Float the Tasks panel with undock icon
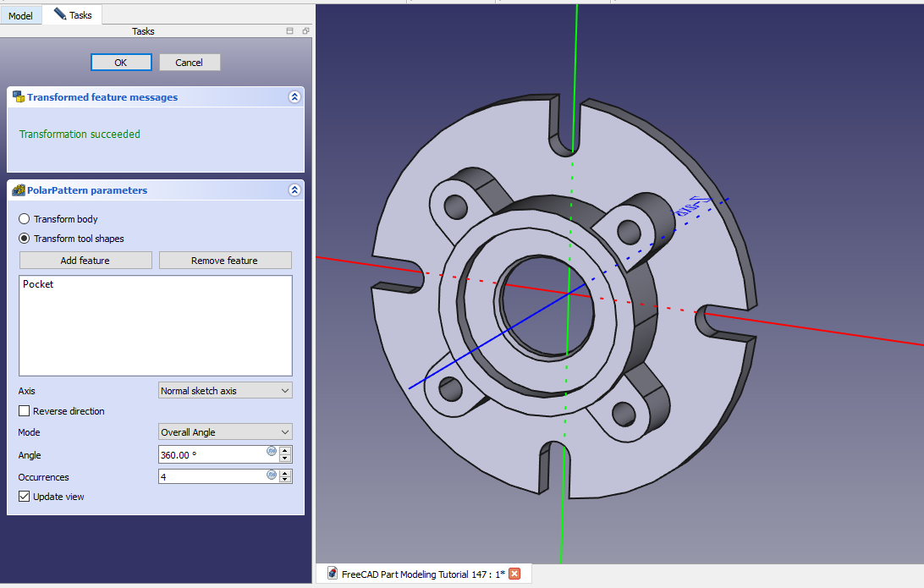924x588 pixels. [305, 31]
